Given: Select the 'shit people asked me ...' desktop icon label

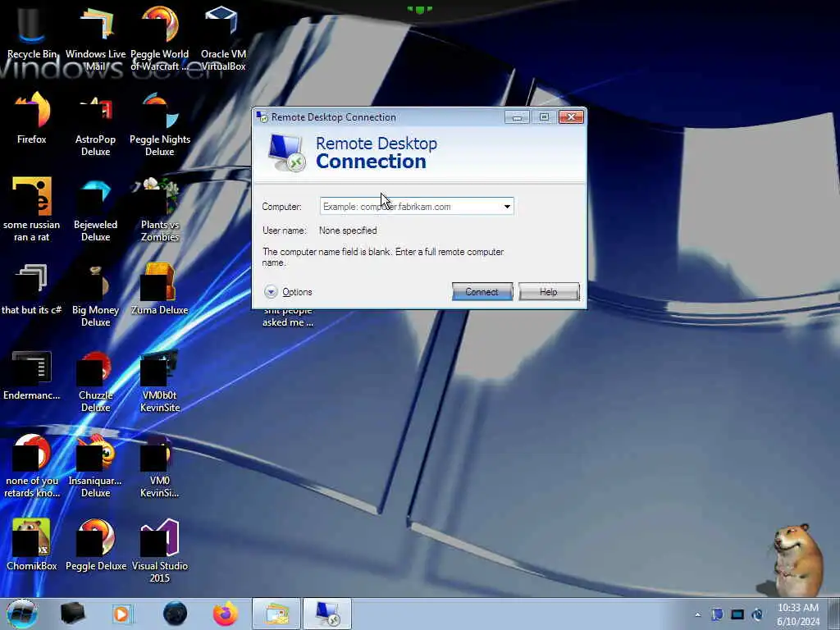Looking at the screenshot, I should pyautogui.click(x=288, y=317).
